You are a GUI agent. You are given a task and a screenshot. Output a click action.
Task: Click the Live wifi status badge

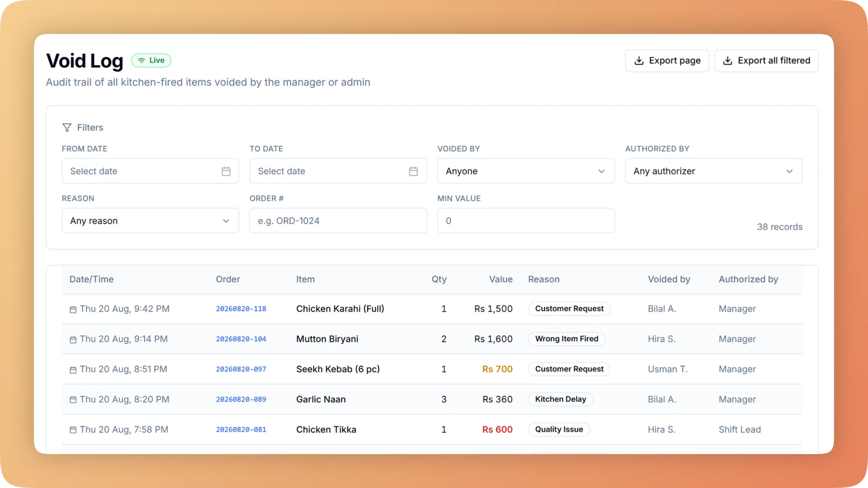click(151, 60)
